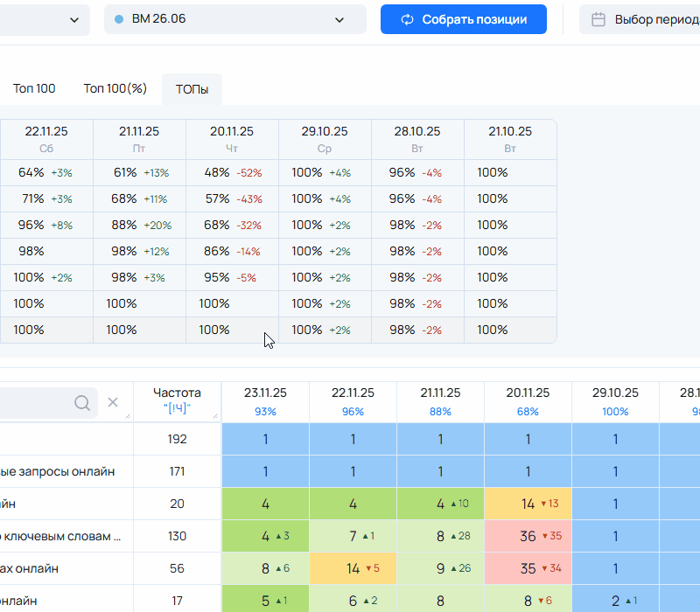
Task: Select the ТОПы tab
Action: tap(192, 89)
